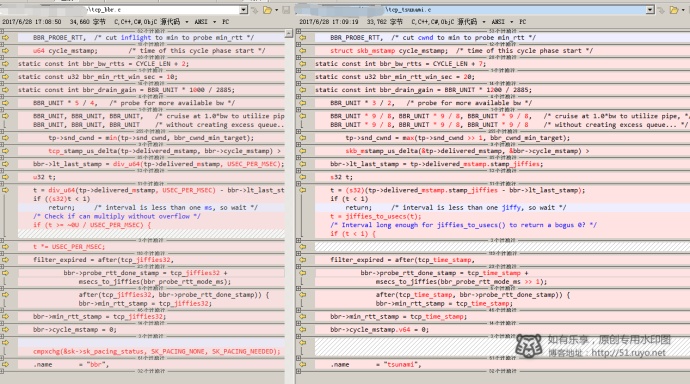
Task: Copy right 'struct skb_mstamp cycle_mstamp' line to left
Action: coord(303,51)
